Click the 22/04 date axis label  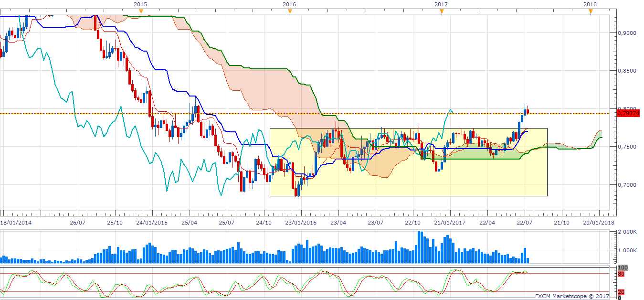tap(487, 223)
